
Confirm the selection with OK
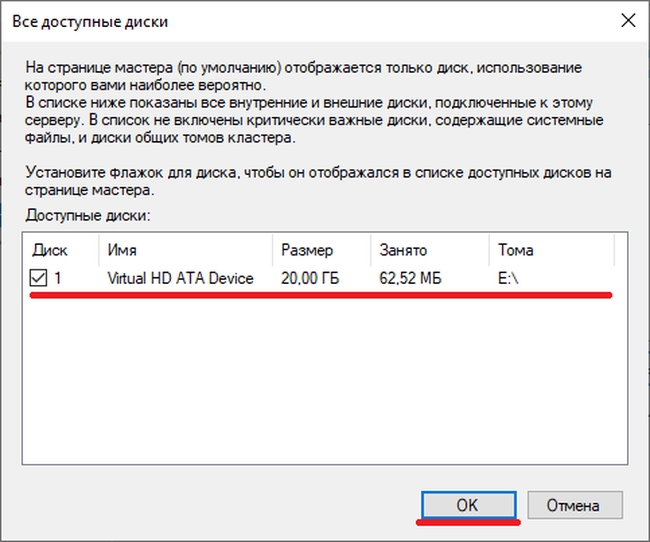468,505
